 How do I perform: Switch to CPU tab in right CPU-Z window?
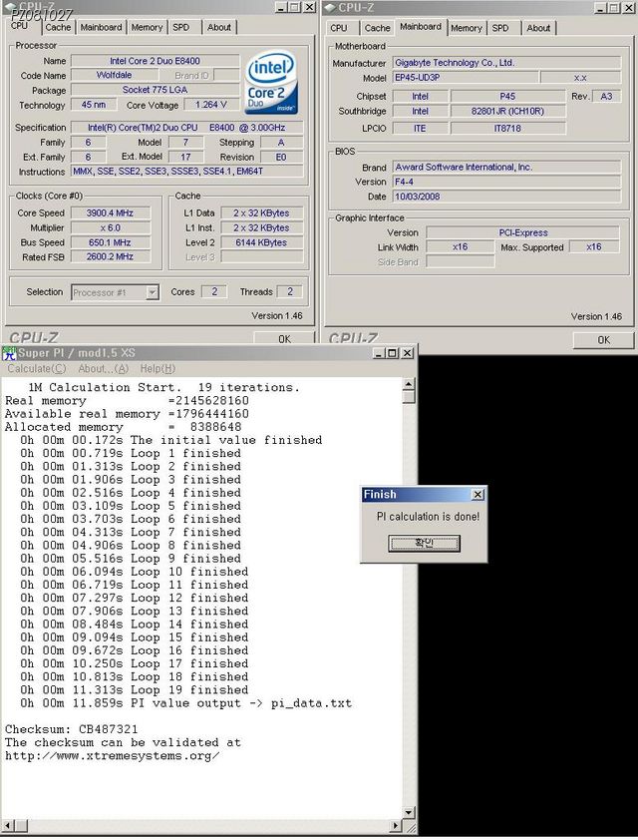(x=339, y=28)
